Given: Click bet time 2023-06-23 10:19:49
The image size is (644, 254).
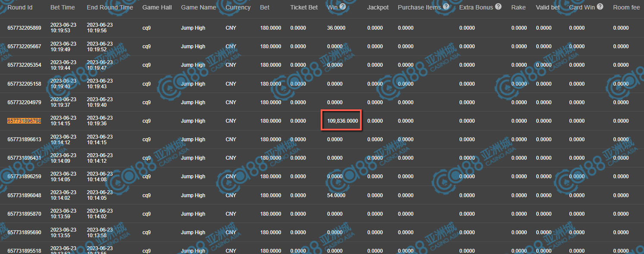Looking at the screenshot, I should click(63, 46).
